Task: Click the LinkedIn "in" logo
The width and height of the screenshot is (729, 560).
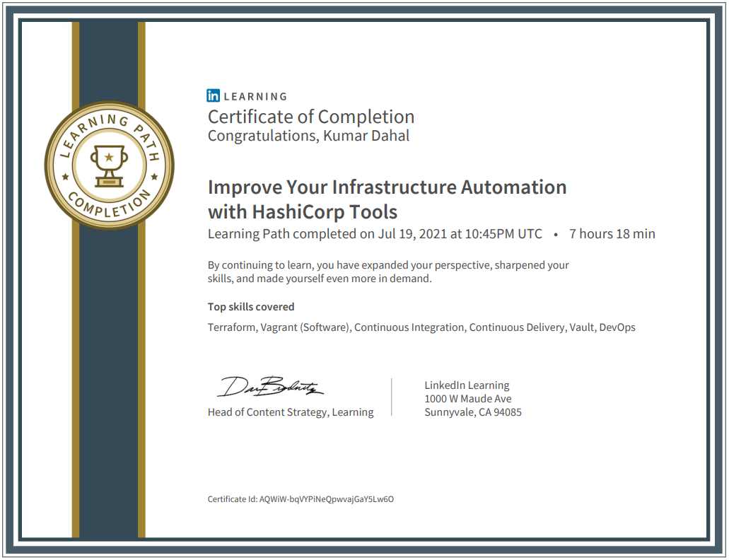Action: [213, 96]
